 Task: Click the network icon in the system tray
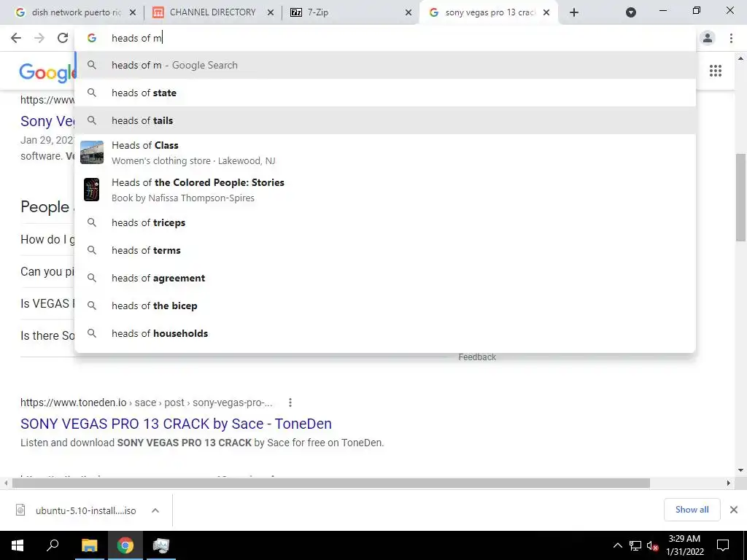[x=635, y=545]
